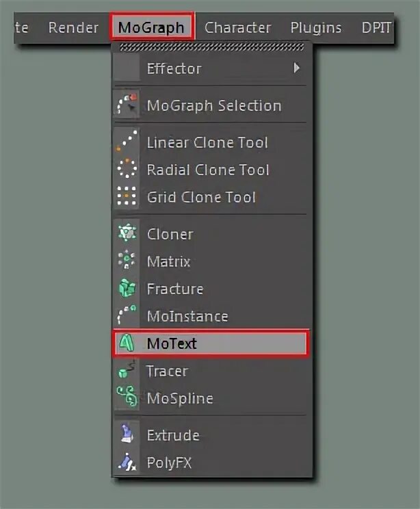
Task: Click the Extrude deformer icon
Action: tap(127, 435)
